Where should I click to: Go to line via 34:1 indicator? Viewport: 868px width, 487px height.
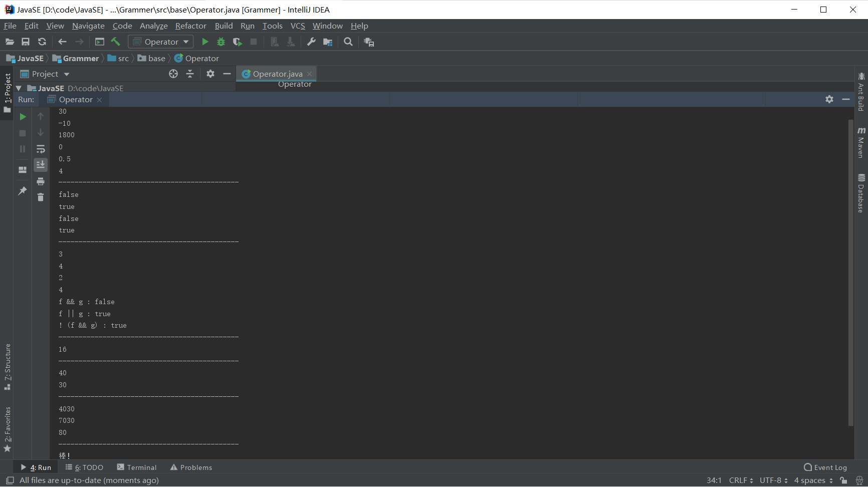coord(714,480)
